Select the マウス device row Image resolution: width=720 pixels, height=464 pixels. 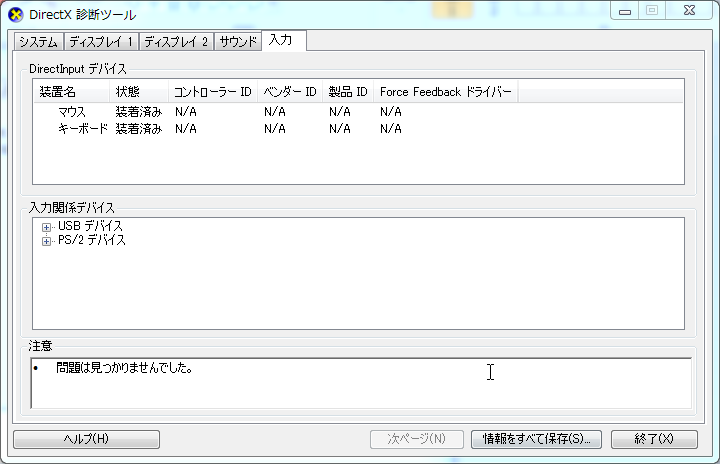358,112
